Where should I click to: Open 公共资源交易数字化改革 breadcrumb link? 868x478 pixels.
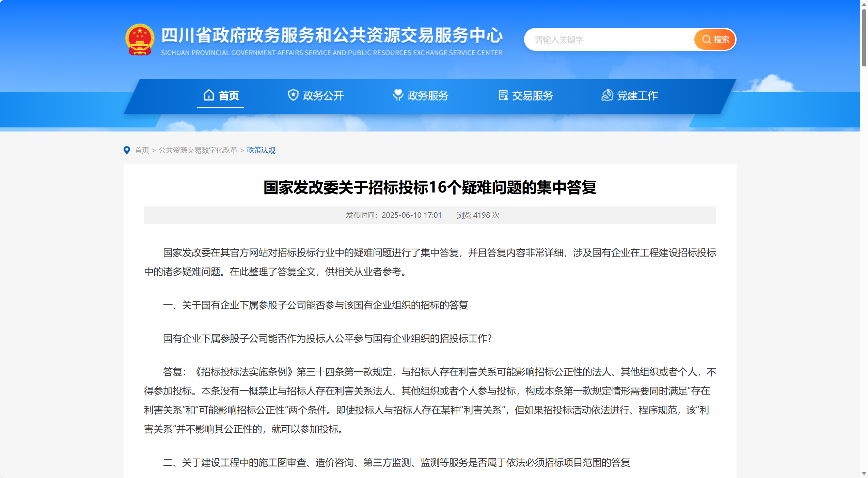[198, 150]
